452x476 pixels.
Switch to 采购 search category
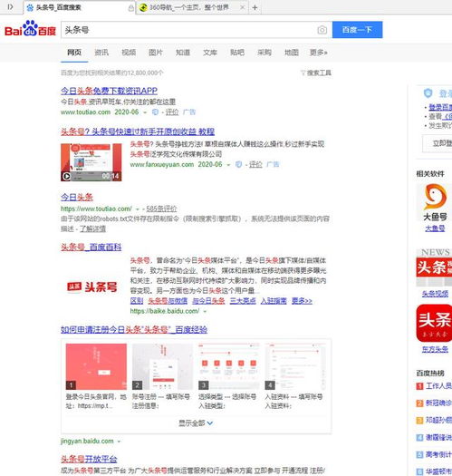pyautogui.click(x=264, y=53)
